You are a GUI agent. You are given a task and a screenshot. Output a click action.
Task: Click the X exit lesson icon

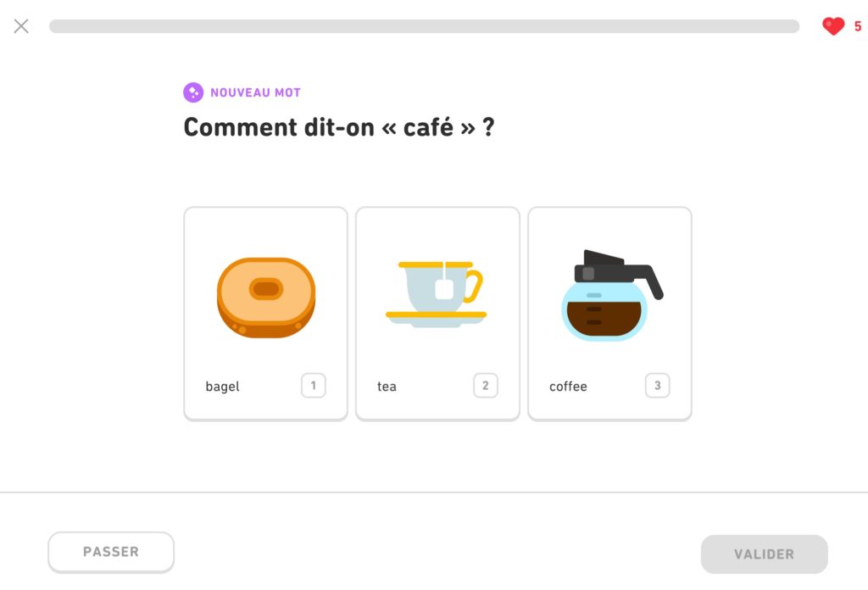[x=20, y=25]
